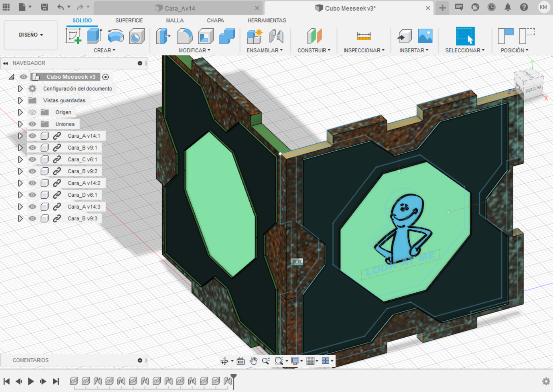Click the Orbit tool in navigation bar
The image size is (553, 392).
click(225, 361)
